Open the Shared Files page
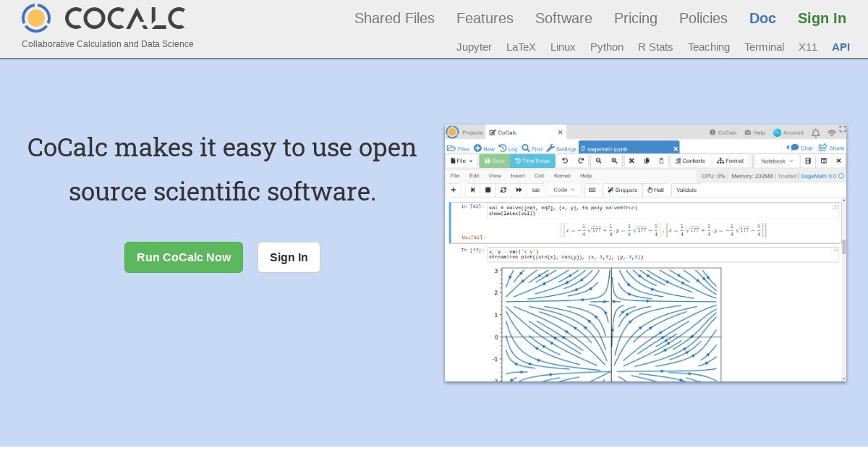The width and height of the screenshot is (868, 456). [x=394, y=18]
